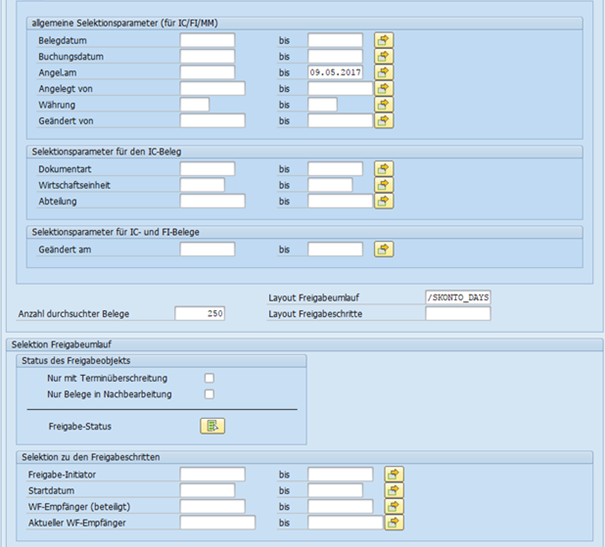Open multiple selection for Buchungsdatum
The width and height of the screenshot is (605, 547).
pyautogui.click(x=384, y=57)
